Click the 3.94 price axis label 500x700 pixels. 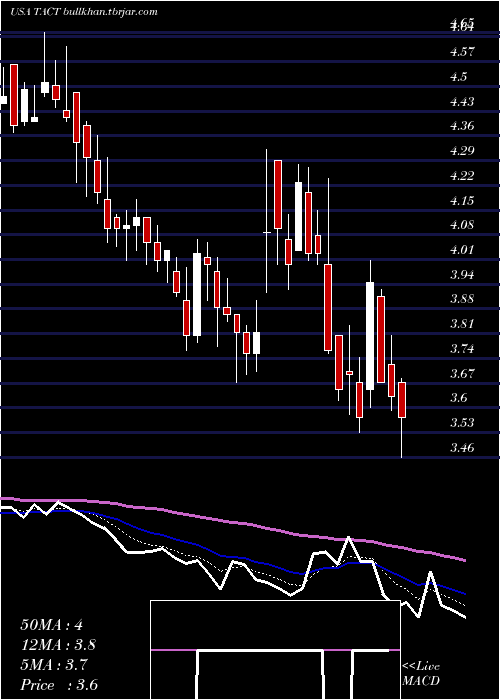pos(462,275)
